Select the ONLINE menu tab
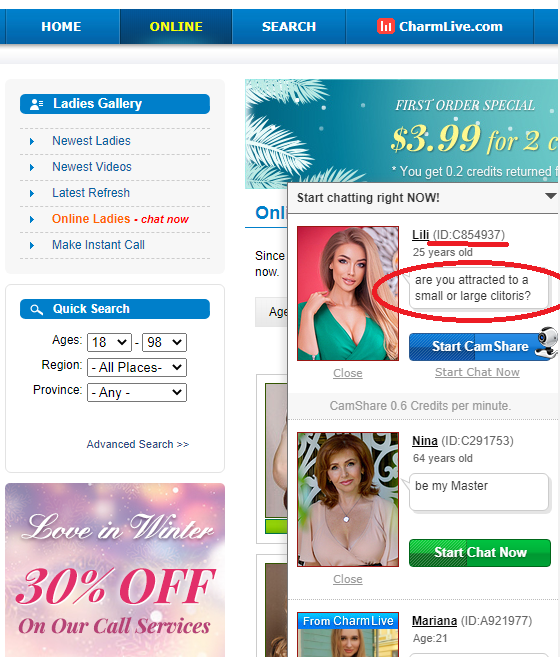 tap(176, 26)
